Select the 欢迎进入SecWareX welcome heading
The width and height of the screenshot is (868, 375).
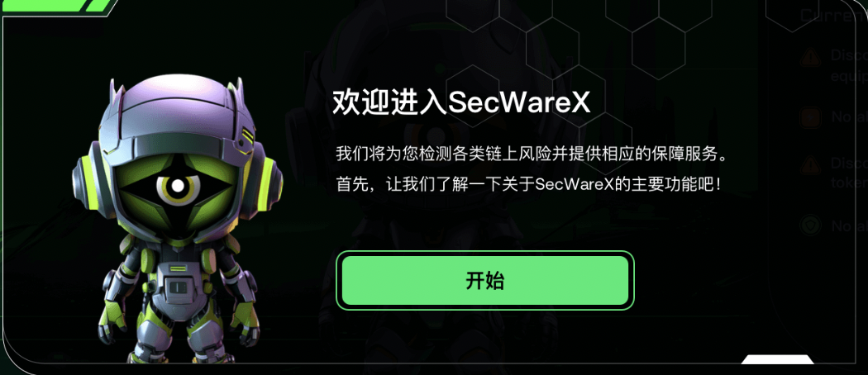coord(461,102)
